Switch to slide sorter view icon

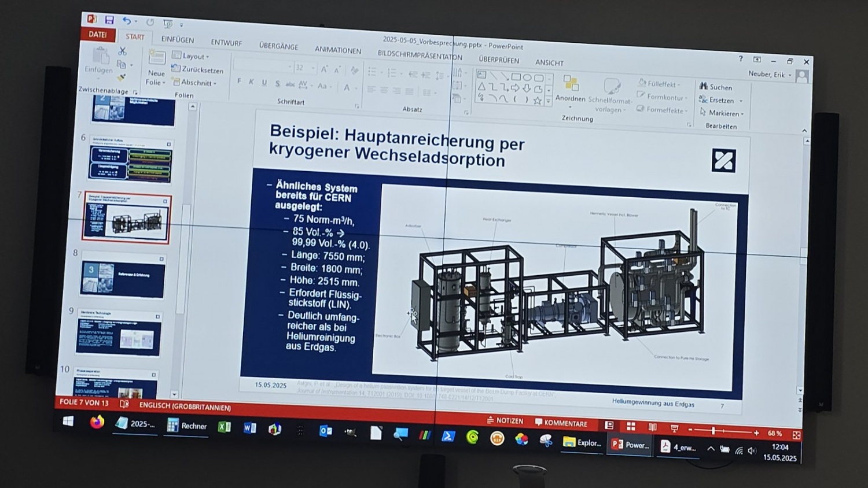click(631, 427)
